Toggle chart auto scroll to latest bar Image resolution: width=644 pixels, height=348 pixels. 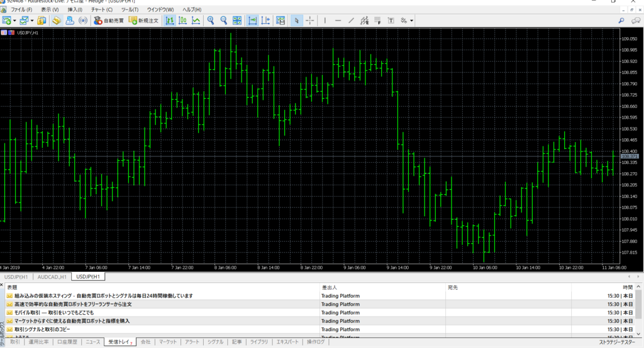pos(253,21)
